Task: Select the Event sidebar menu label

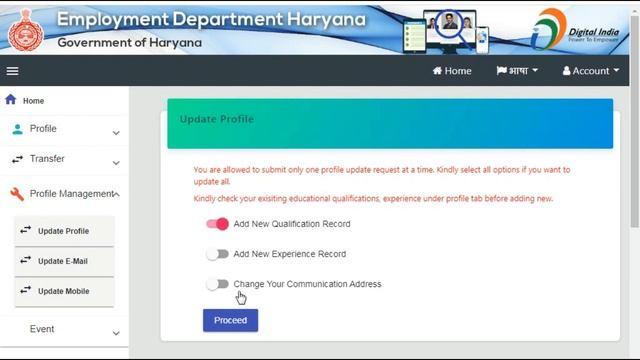Action: (42, 329)
